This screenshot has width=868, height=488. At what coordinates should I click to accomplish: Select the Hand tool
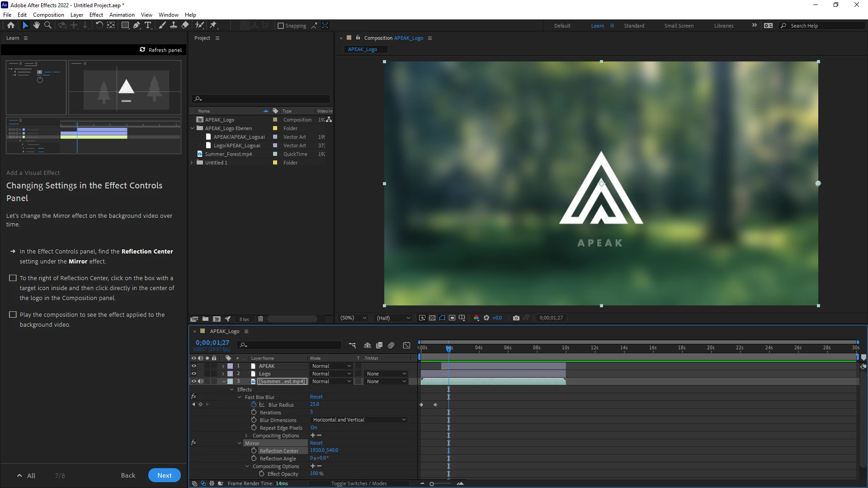point(37,25)
